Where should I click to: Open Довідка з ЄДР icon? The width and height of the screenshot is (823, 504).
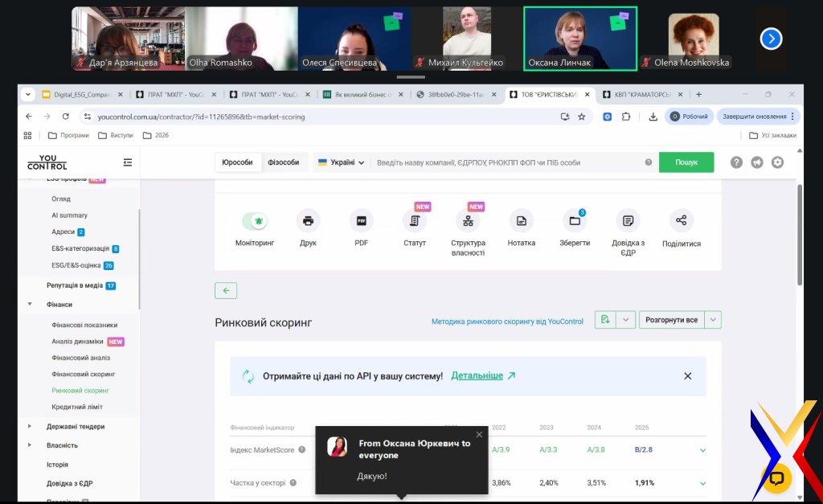pos(628,221)
